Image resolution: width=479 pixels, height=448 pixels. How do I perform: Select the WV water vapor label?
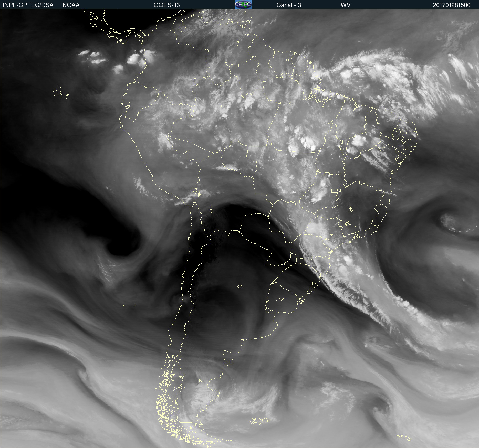pos(346,5)
